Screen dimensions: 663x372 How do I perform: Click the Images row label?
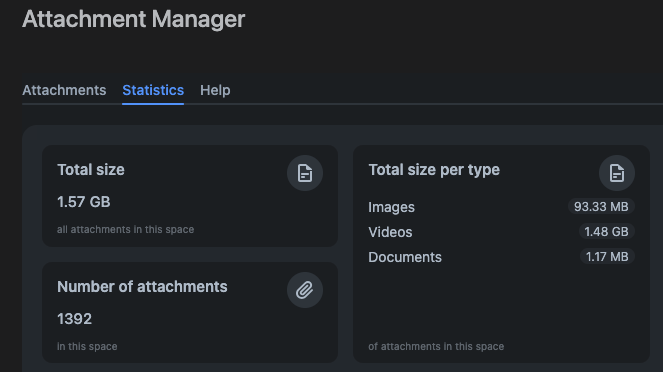tap(392, 207)
